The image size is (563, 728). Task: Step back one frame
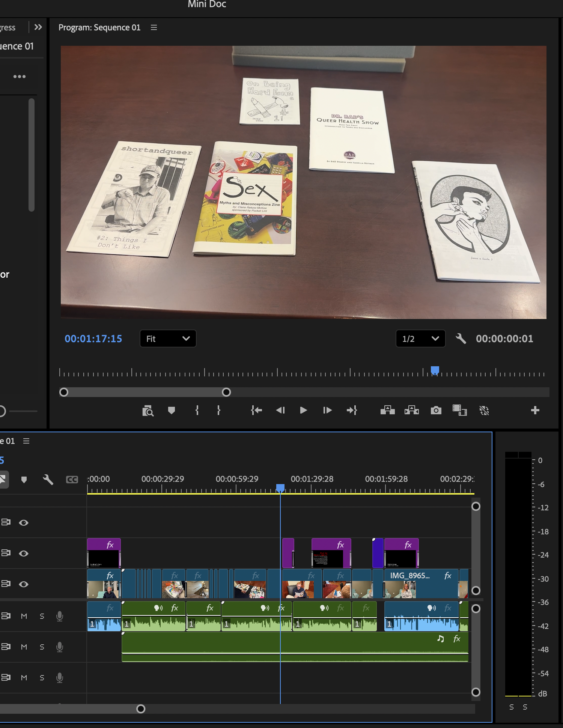(280, 411)
